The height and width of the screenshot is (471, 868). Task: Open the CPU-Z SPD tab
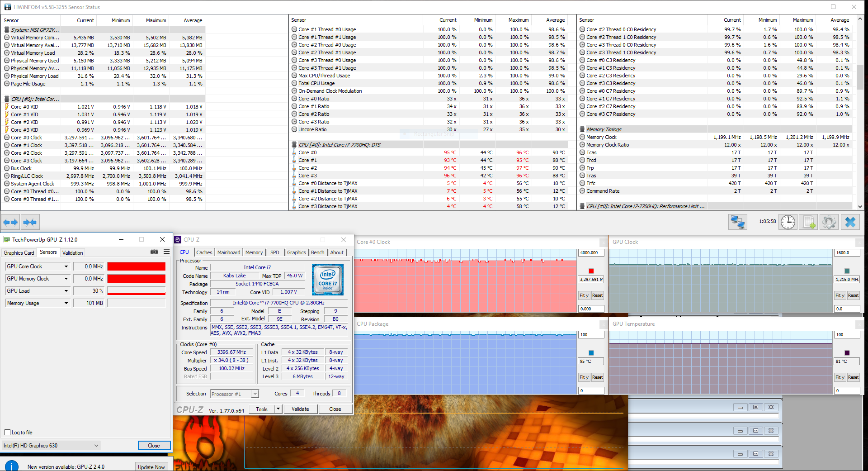275,252
